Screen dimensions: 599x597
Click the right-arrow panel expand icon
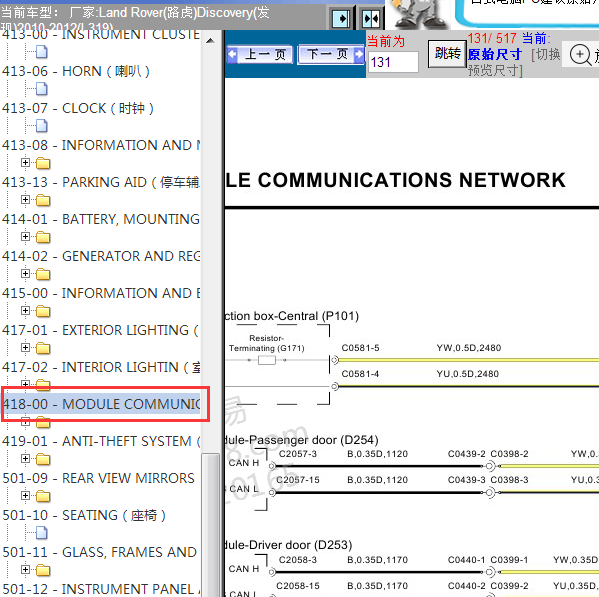point(341,18)
